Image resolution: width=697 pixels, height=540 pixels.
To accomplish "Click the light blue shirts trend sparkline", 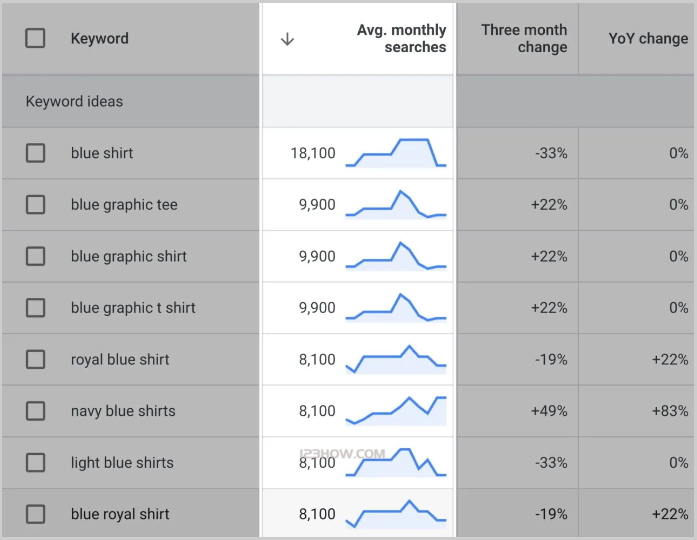I will pyautogui.click(x=396, y=462).
